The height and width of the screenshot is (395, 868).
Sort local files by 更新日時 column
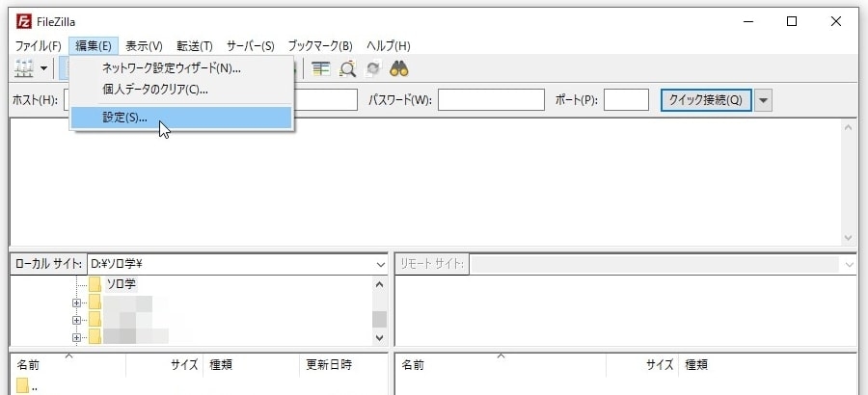[x=329, y=365]
